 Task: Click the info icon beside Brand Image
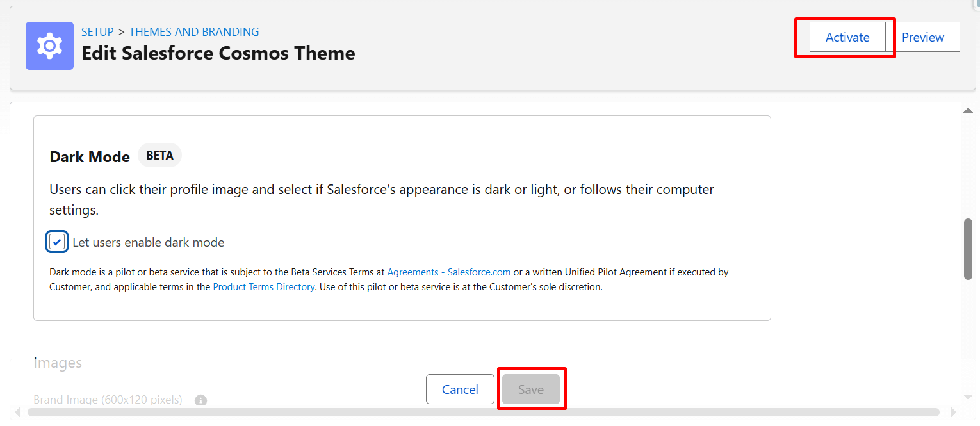coord(200,400)
